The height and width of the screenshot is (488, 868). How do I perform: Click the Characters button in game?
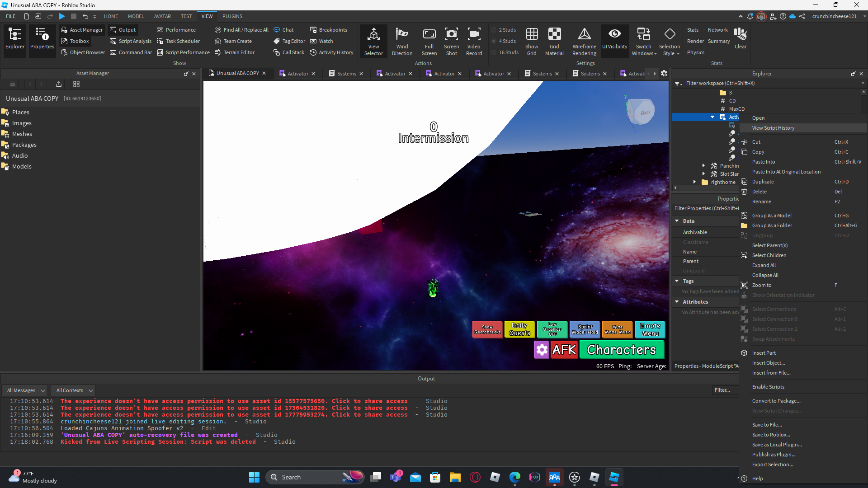pyautogui.click(x=622, y=350)
